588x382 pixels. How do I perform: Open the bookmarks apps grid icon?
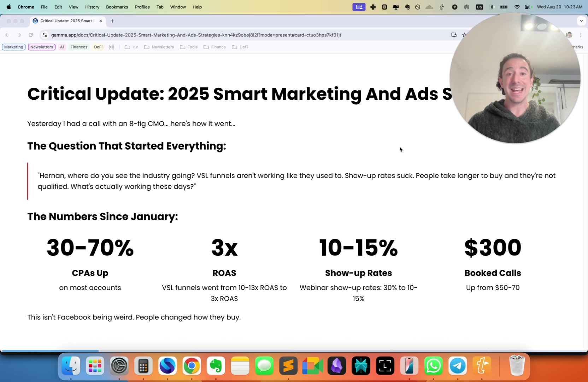(112, 47)
